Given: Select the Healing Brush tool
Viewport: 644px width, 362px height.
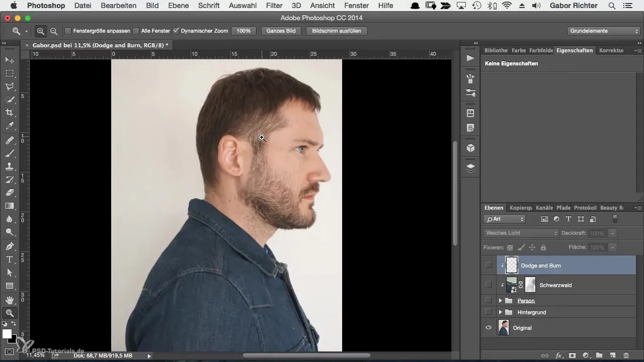Looking at the screenshot, I should (x=10, y=140).
